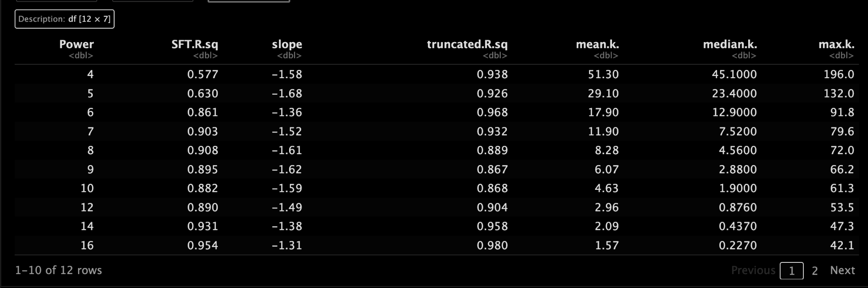Click the truncated.R.sq column header

(467, 44)
